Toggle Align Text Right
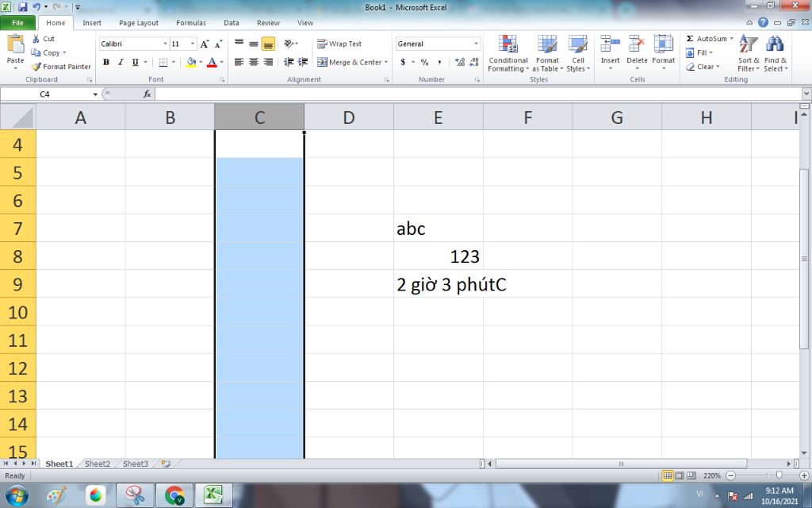The height and width of the screenshot is (508, 812). pyautogui.click(x=268, y=62)
